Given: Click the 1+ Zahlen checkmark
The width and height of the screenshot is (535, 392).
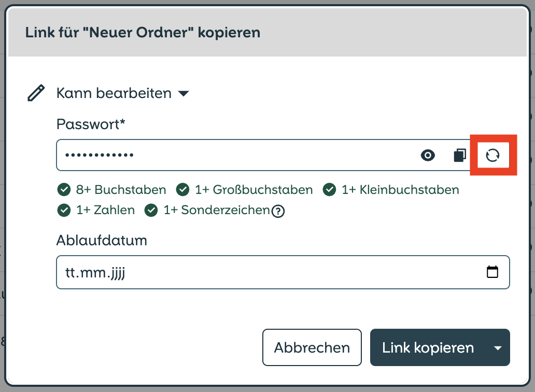Looking at the screenshot, I should click(64, 210).
